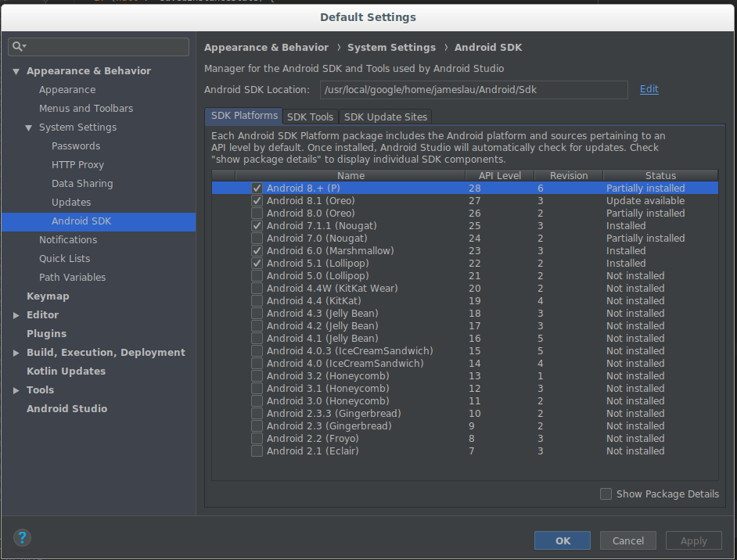Collapse the Appearance & Behavior section
The height and width of the screenshot is (560, 737).
click(16, 71)
